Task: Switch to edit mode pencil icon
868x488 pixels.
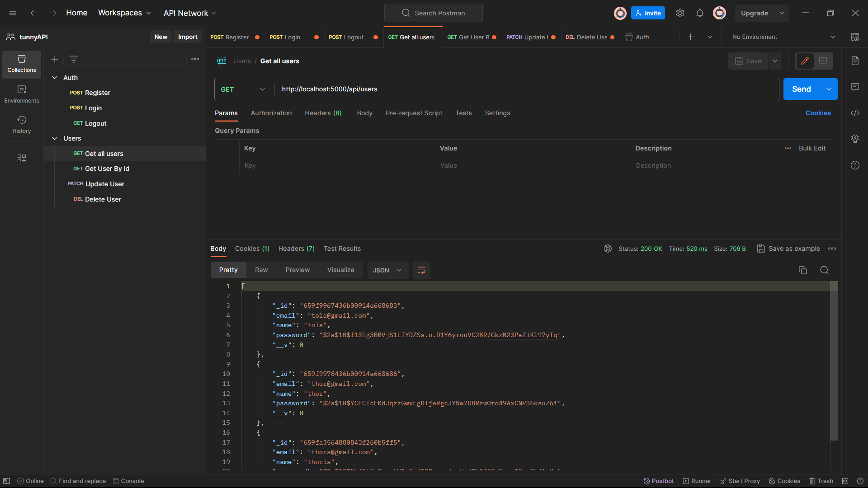Action: tap(805, 61)
